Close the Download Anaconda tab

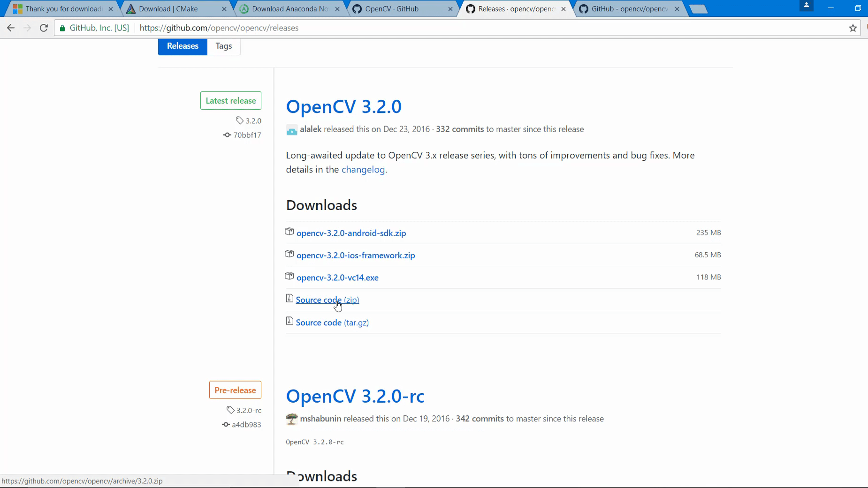point(337,9)
